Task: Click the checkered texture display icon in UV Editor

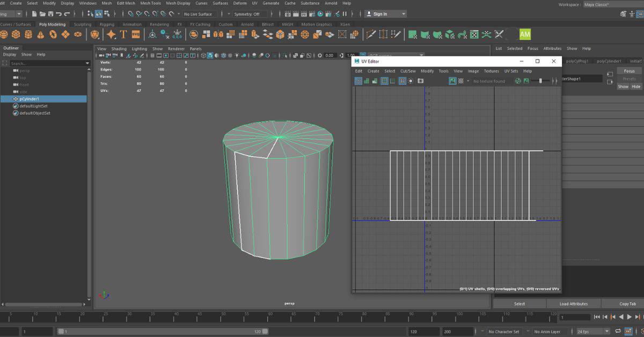Action: click(460, 80)
